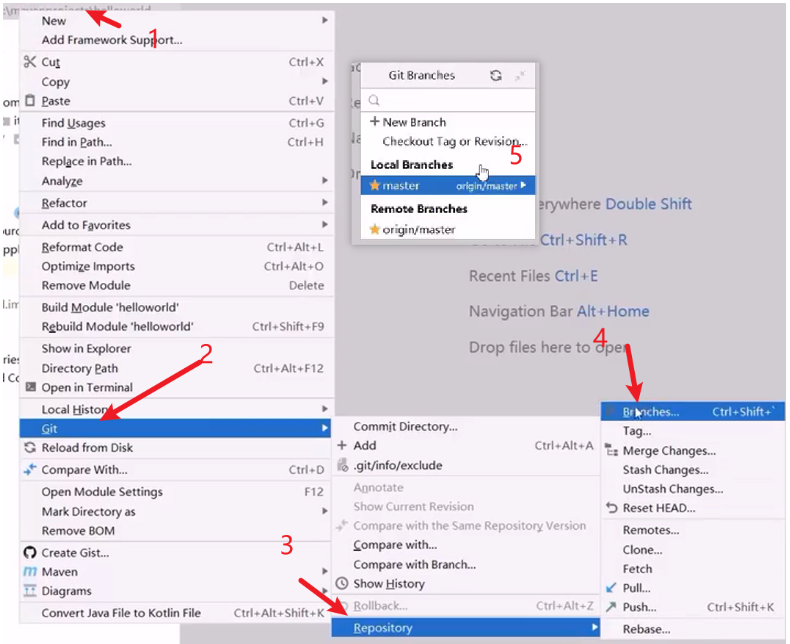Open the Repository submenu
The width and height of the screenshot is (790, 644).
coord(383,628)
